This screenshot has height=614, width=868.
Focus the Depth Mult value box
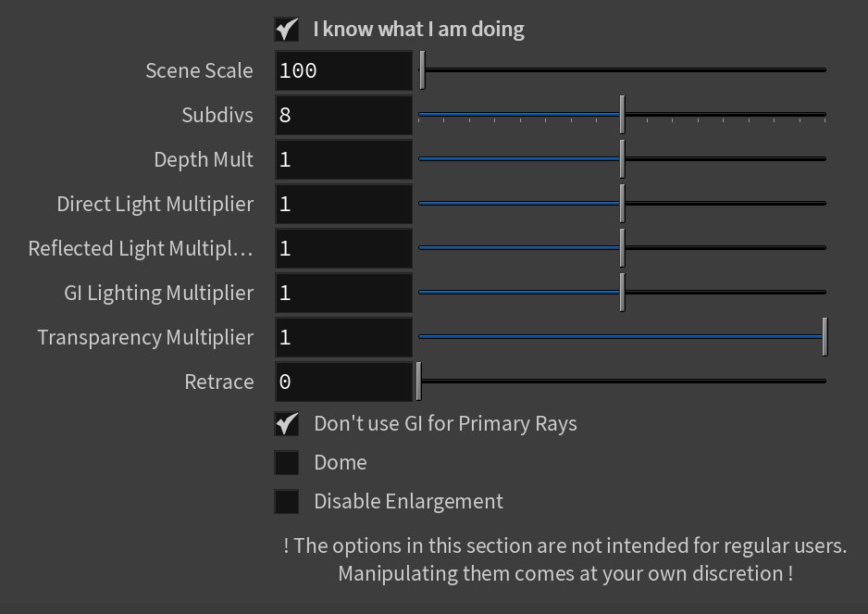click(343, 159)
